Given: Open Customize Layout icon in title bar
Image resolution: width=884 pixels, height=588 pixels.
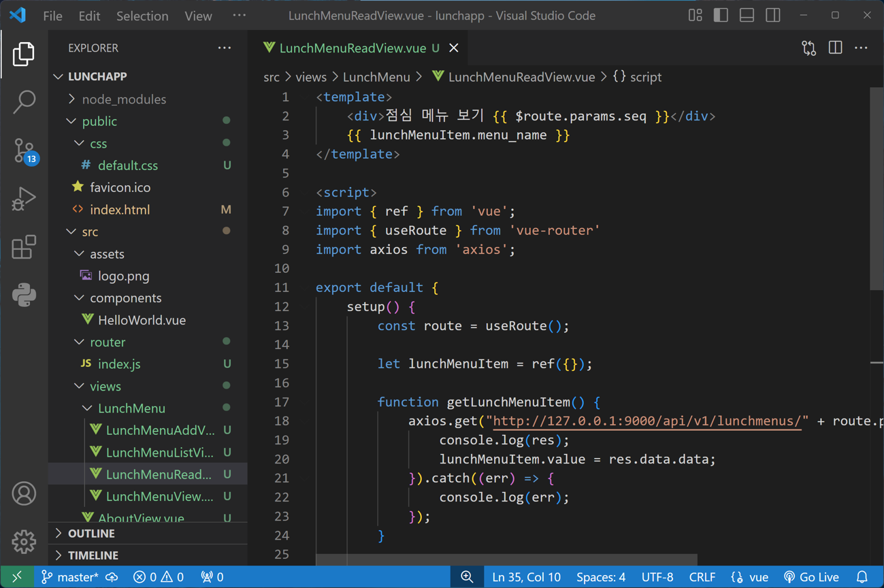Looking at the screenshot, I should (x=695, y=15).
